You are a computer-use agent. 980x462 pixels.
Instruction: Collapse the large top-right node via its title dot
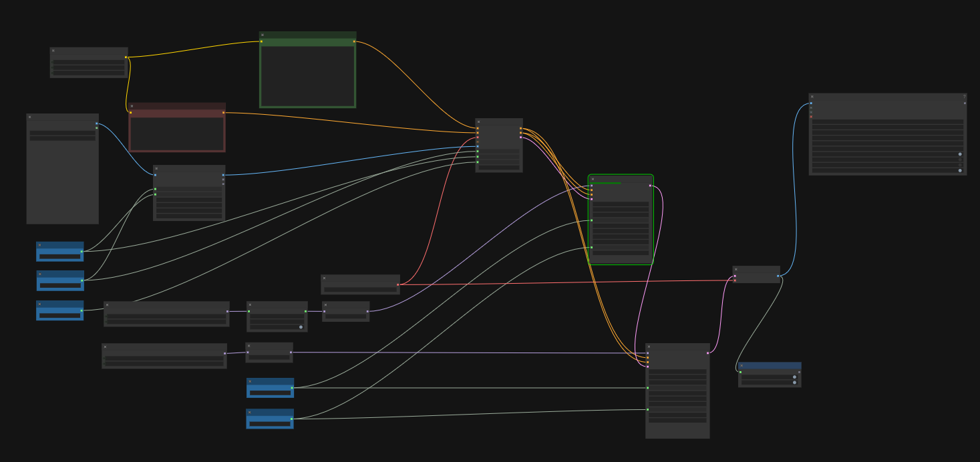pos(812,97)
